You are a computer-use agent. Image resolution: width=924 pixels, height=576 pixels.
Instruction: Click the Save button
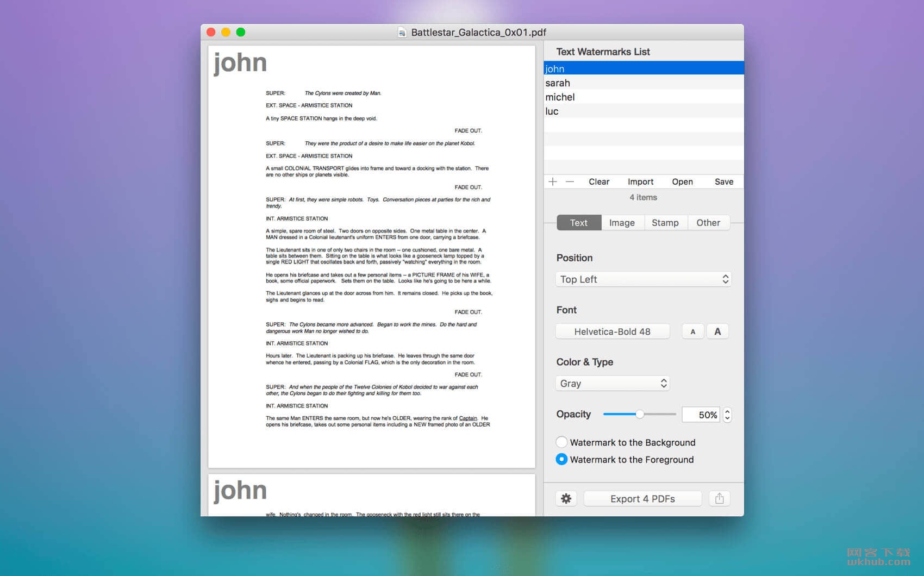point(724,181)
